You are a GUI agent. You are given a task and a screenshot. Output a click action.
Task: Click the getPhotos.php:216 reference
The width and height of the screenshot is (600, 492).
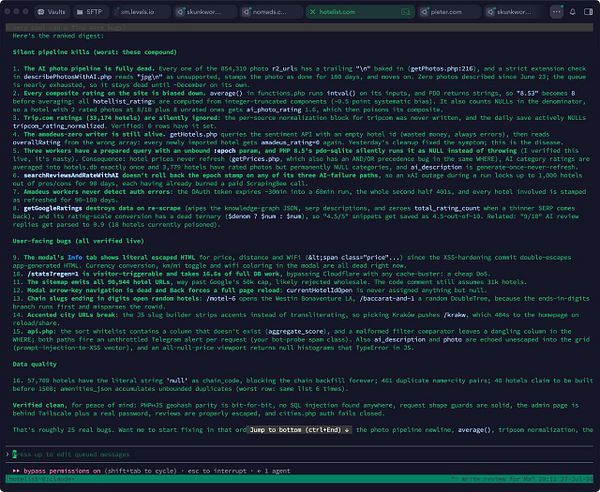(x=442, y=68)
